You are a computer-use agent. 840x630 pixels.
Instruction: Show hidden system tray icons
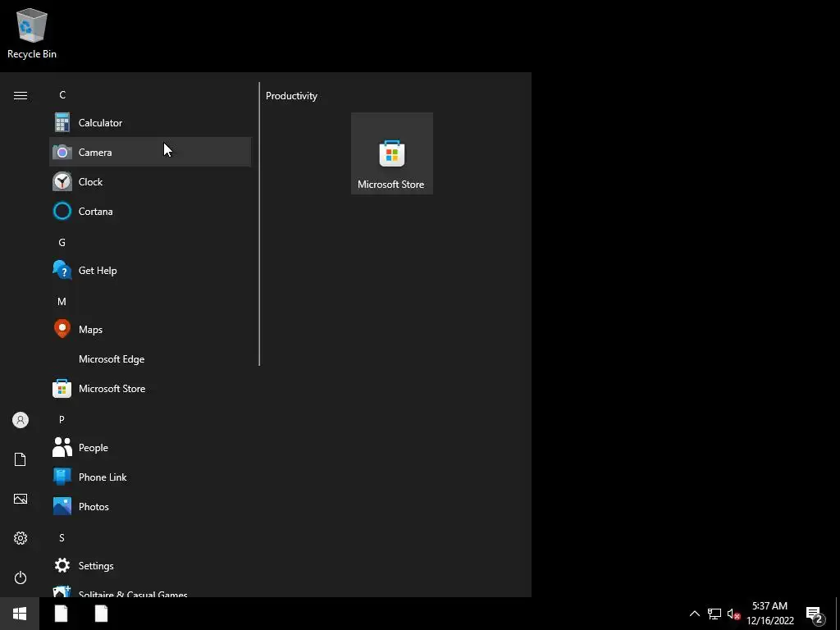tap(694, 614)
